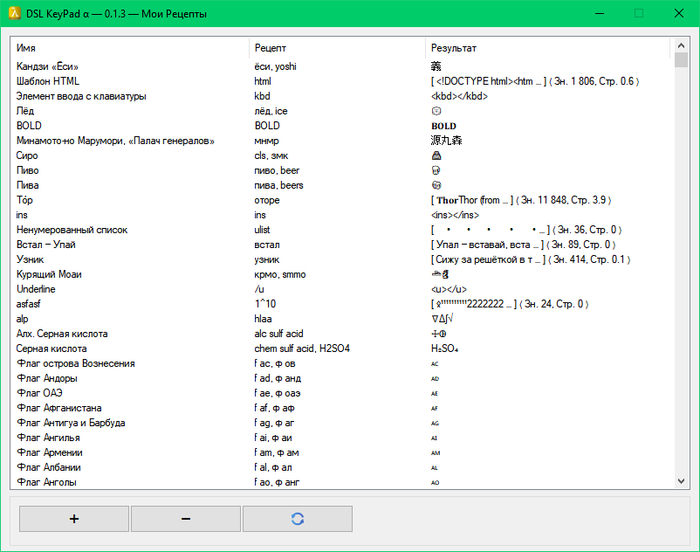Click the Рецепт column header
The width and height of the screenshot is (700, 552).
[x=337, y=48]
